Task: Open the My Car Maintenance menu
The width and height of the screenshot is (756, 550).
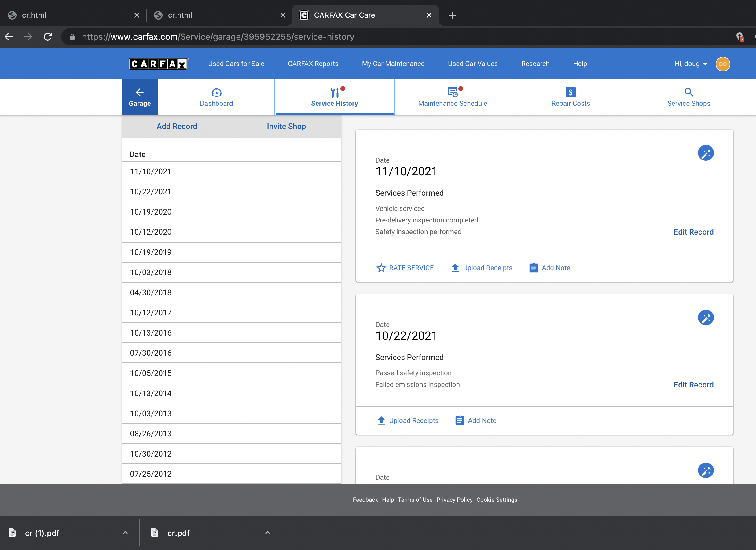Action: [x=393, y=64]
